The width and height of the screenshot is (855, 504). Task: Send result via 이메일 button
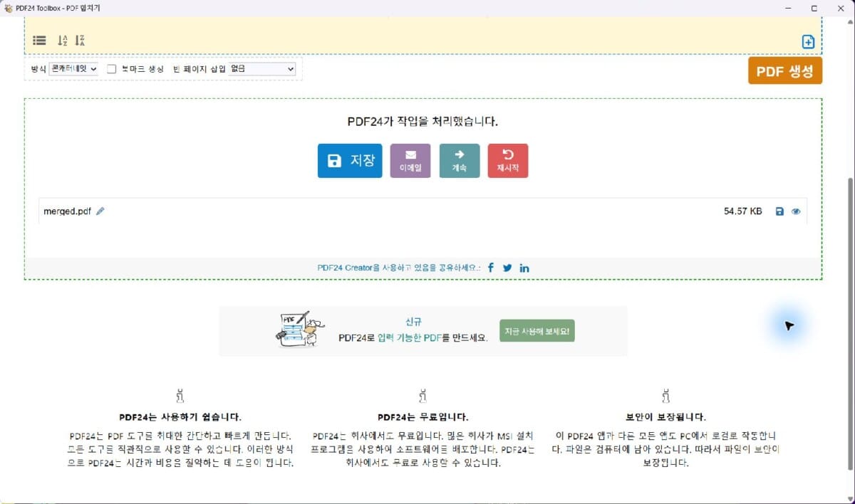point(410,161)
